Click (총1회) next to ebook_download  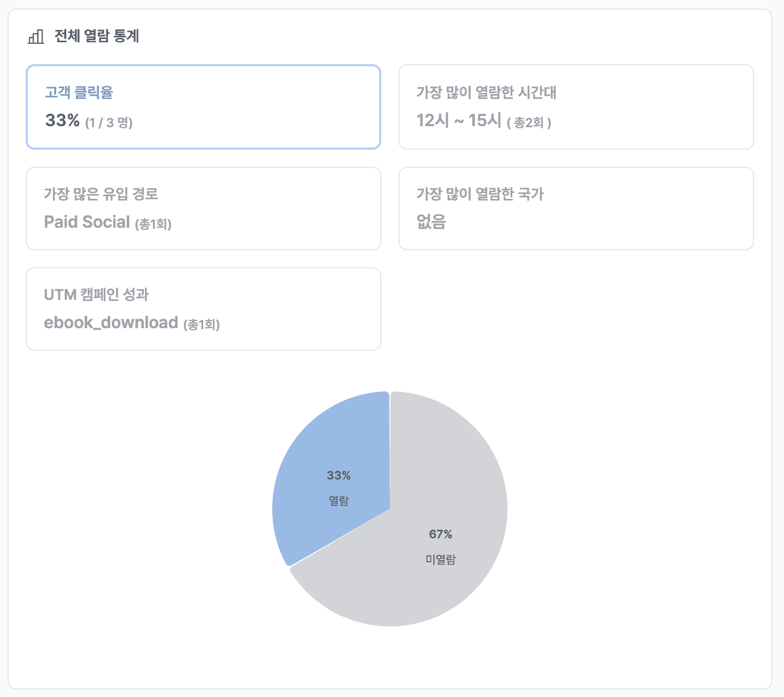[x=202, y=324]
